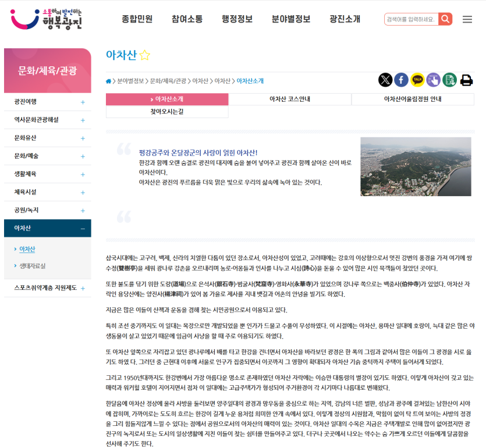Expand the 문화유산 sidebar section

coord(83,138)
